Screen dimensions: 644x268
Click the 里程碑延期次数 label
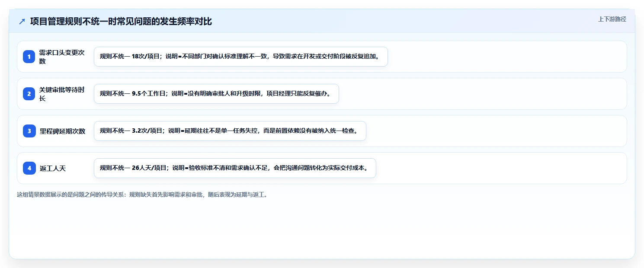pyautogui.click(x=63, y=131)
